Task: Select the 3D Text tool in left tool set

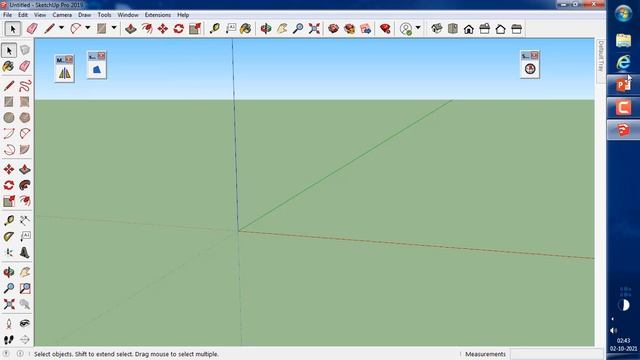Action: point(24,253)
